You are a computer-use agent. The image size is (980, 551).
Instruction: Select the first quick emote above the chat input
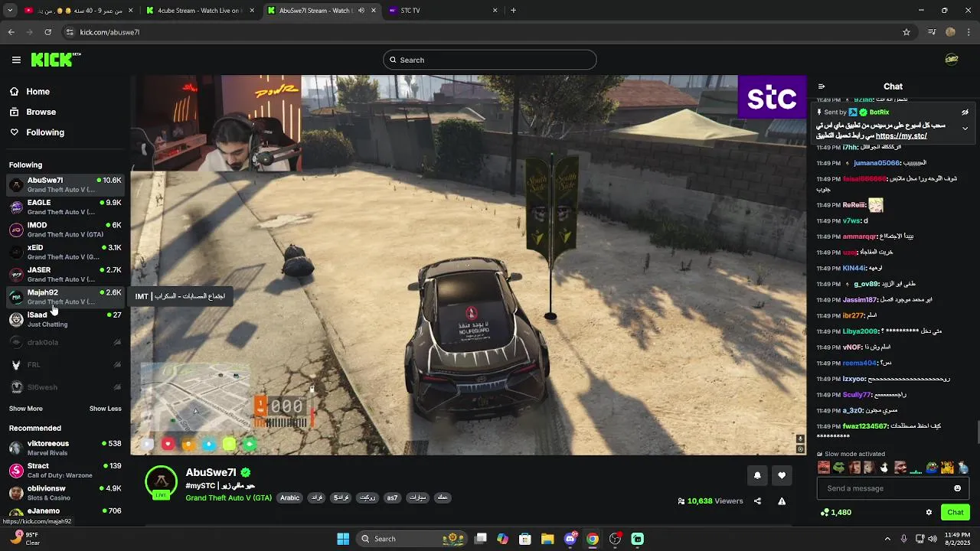(x=824, y=468)
